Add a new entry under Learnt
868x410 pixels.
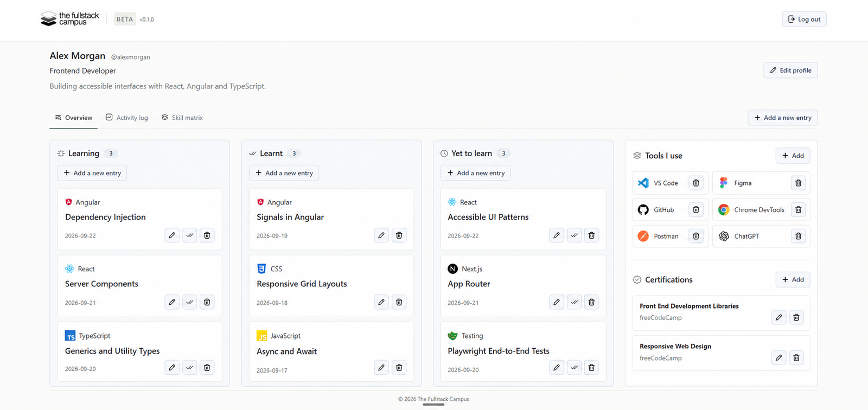[284, 173]
